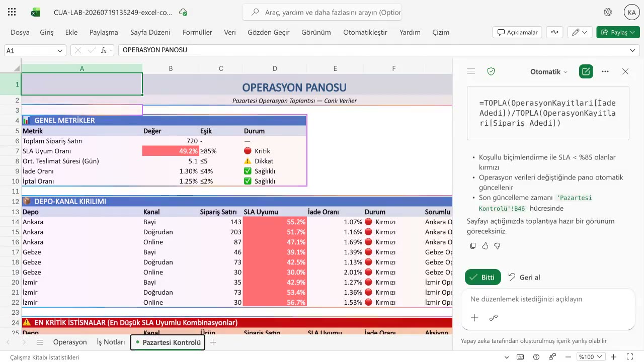Open the all sheets list icon
Image resolution: width=644 pixels, height=362 pixels.
40,342
